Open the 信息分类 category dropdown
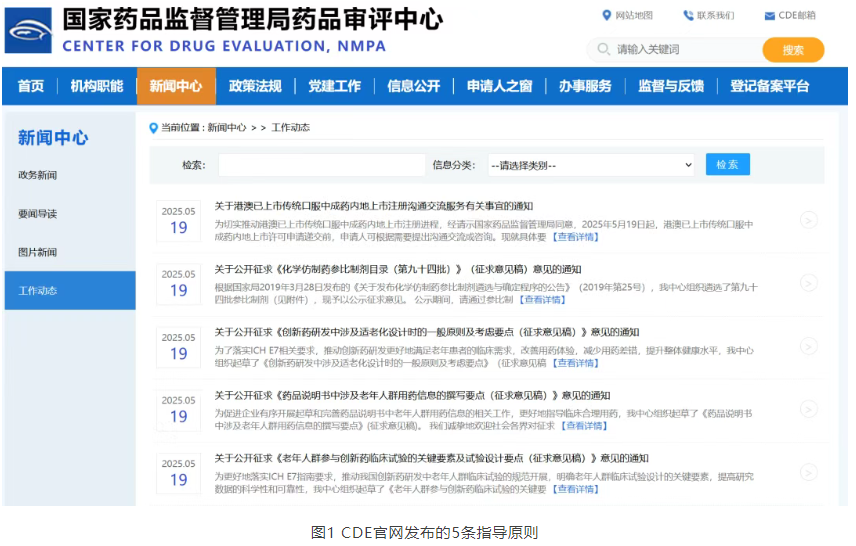The height and width of the screenshot is (546, 856). pyautogui.click(x=591, y=165)
